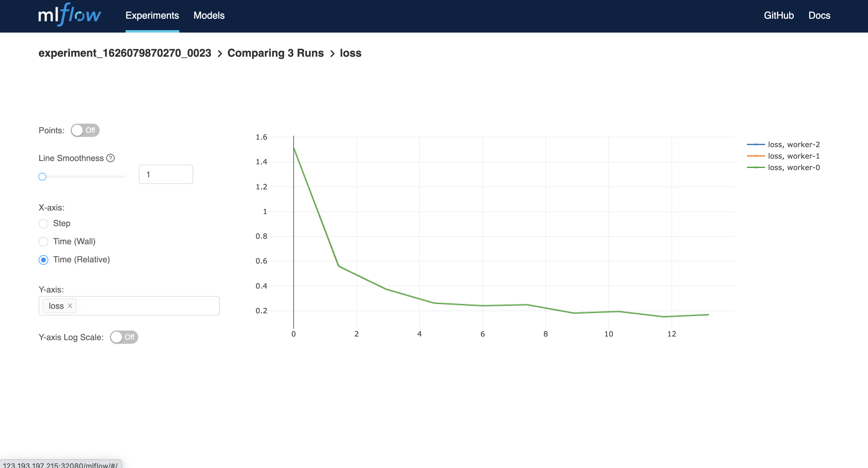The height and width of the screenshot is (468, 868).
Task: Turn on the Points toggle
Action: pos(85,130)
